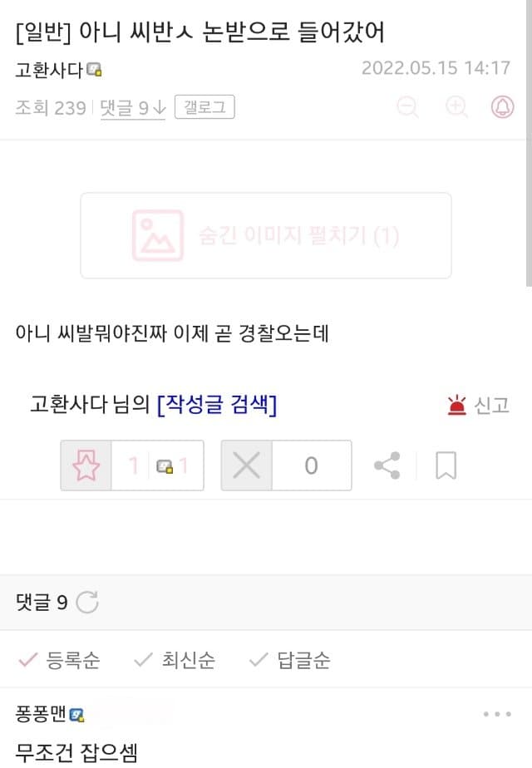The image size is (532, 768).
Task: Open three-dot menu on 퐁퐁맨 comment
Action: point(497,714)
